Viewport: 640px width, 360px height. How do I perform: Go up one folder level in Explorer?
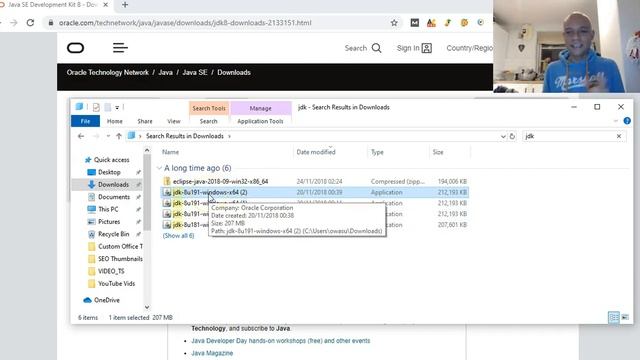click(x=119, y=136)
